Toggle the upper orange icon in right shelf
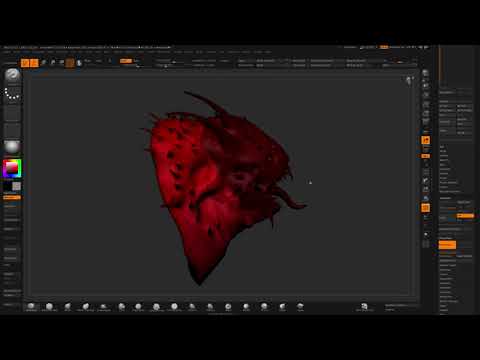The width and height of the screenshot is (480, 360). pyautogui.click(x=425, y=140)
